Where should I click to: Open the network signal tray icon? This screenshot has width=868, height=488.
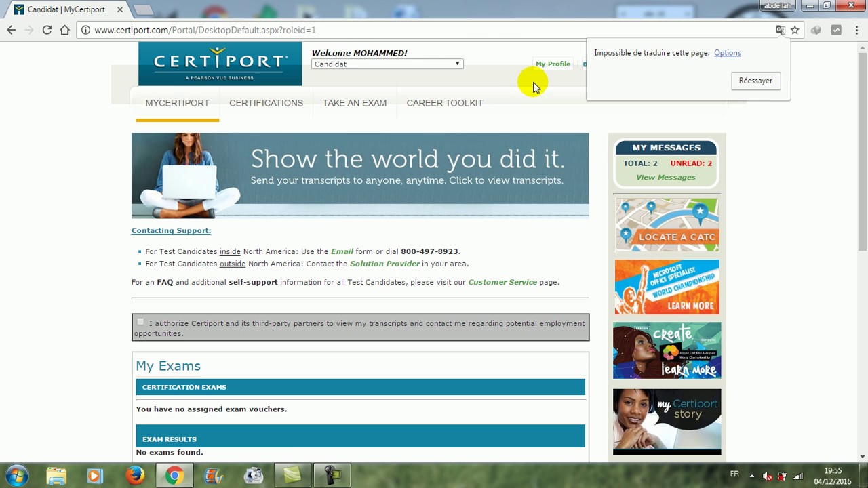click(x=798, y=476)
